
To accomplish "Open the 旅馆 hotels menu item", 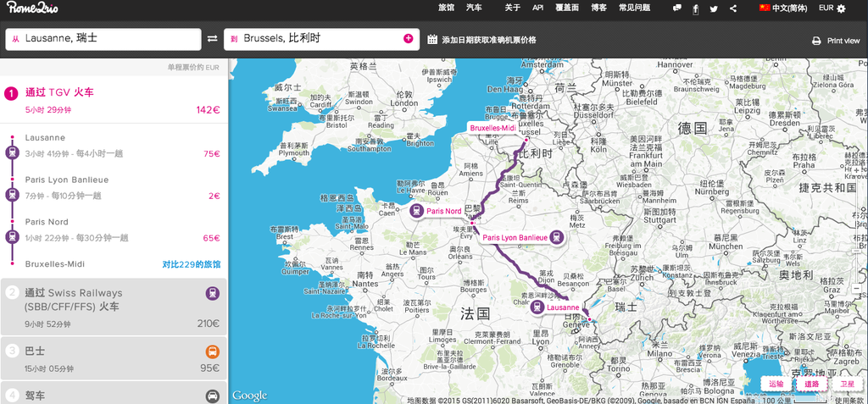I will [446, 8].
